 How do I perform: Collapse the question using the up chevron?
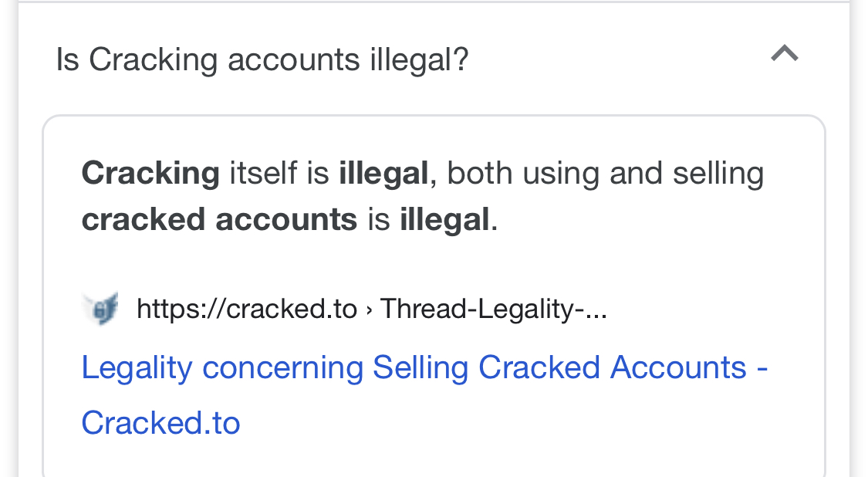(785, 54)
